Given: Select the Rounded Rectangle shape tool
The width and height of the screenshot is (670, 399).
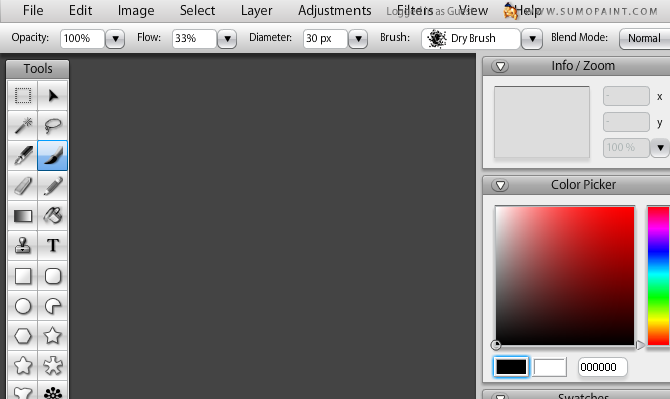Looking at the screenshot, I should click(x=53, y=276).
